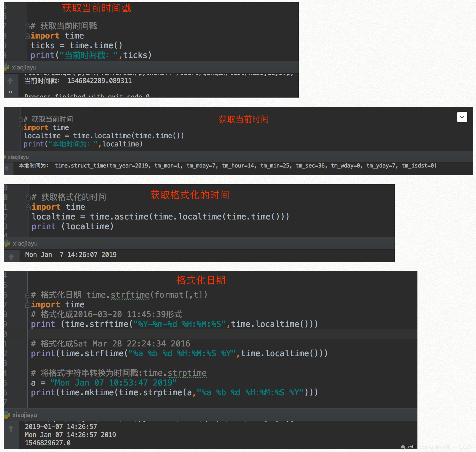The height and width of the screenshot is (452, 476).
Task: Click output line 'Mon Jan 07 14:26:57 2019'
Action: (70, 435)
